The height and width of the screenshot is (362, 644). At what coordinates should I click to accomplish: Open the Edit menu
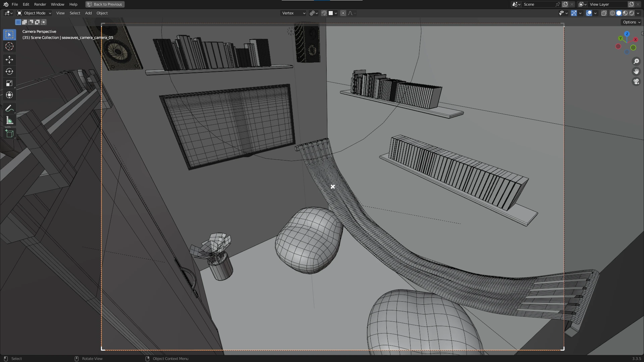pyautogui.click(x=26, y=4)
